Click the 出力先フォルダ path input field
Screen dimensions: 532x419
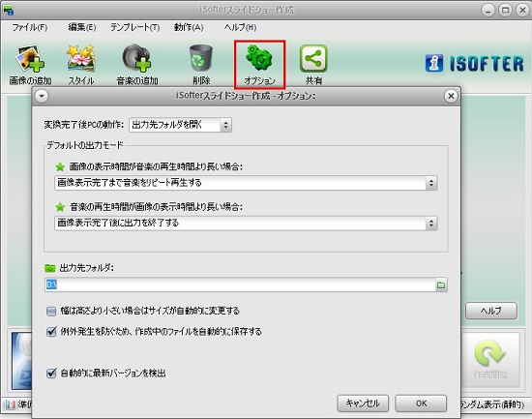point(240,284)
